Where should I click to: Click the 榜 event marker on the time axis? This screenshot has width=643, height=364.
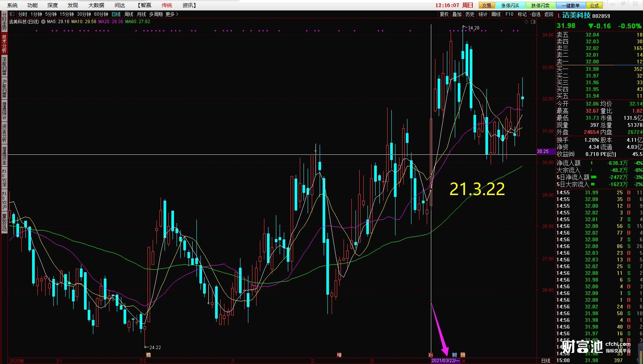tap(148, 355)
